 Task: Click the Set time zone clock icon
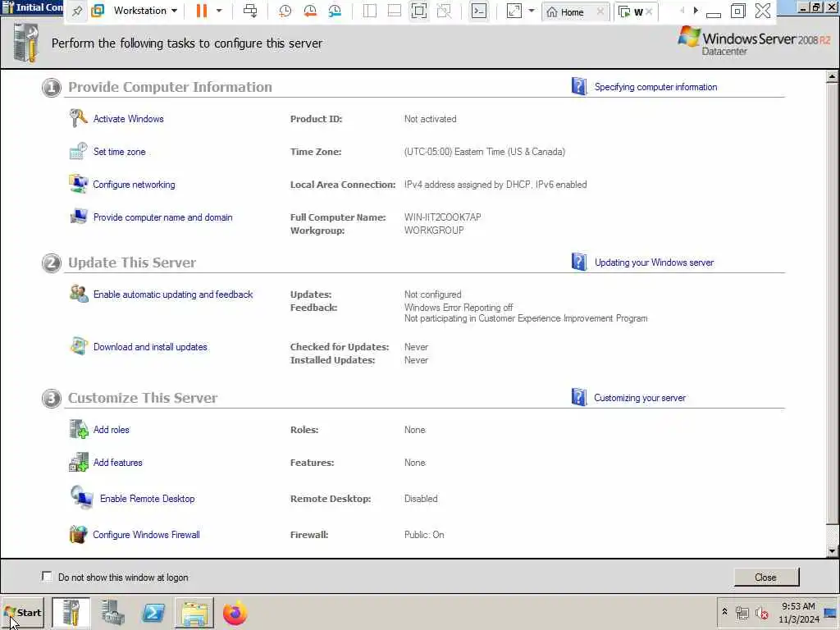(78, 151)
